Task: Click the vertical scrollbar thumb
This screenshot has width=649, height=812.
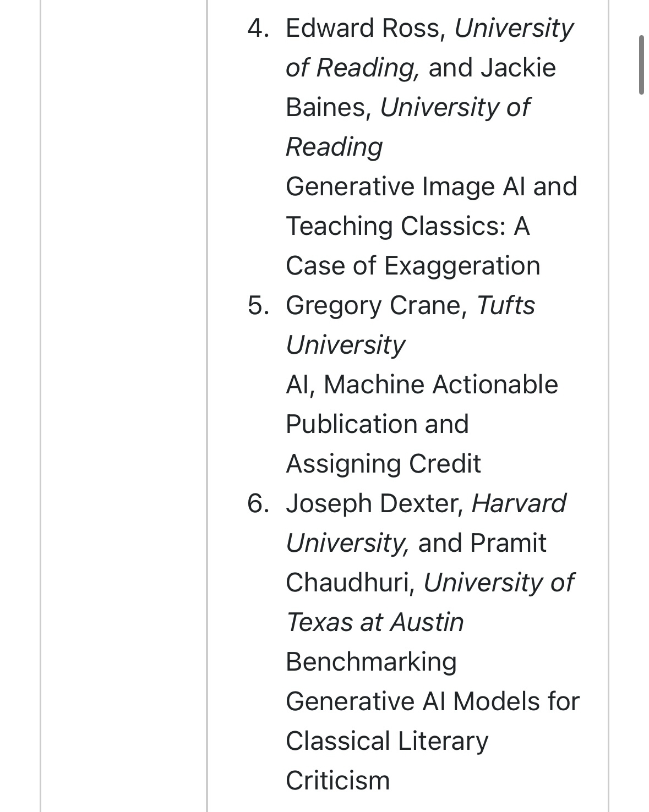Action: (x=641, y=65)
